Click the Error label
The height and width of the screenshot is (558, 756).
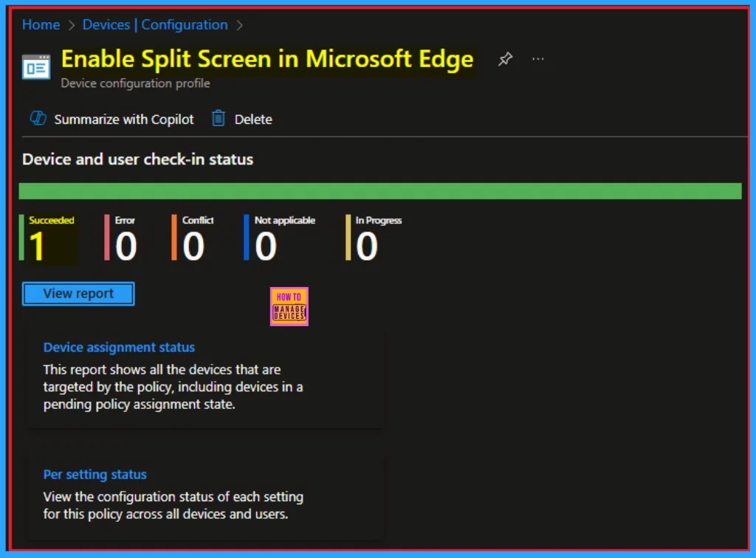pos(125,220)
